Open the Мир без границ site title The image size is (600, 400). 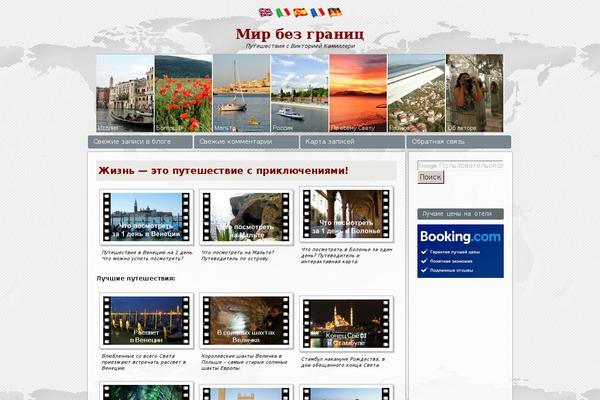coord(300,34)
